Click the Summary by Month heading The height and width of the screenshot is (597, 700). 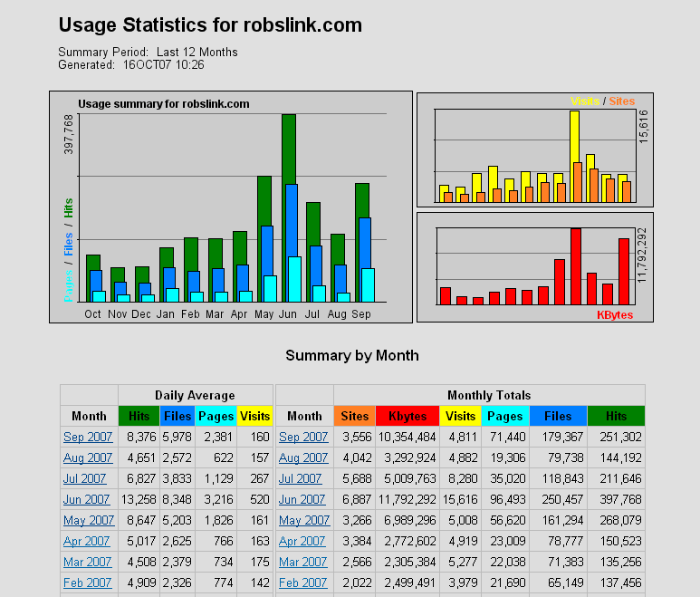(352, 355)
